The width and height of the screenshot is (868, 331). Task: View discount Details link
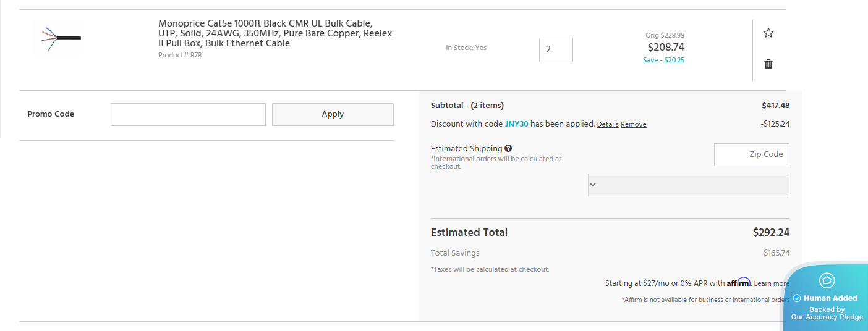pos(607,125)
